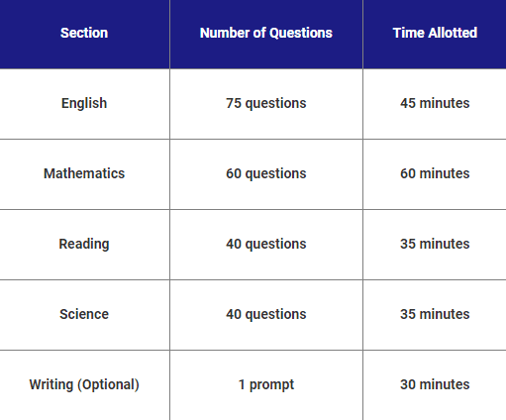Select the Science section cell
The width and height of the screenshot is (506, 420).
(84, 314)
